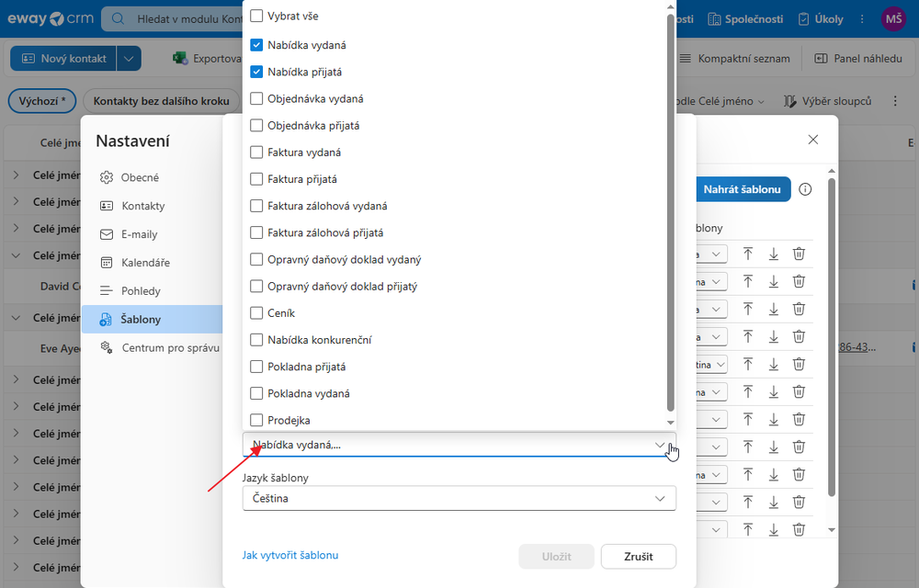Check the Vybrat vše checkbox

coord(256,17)
